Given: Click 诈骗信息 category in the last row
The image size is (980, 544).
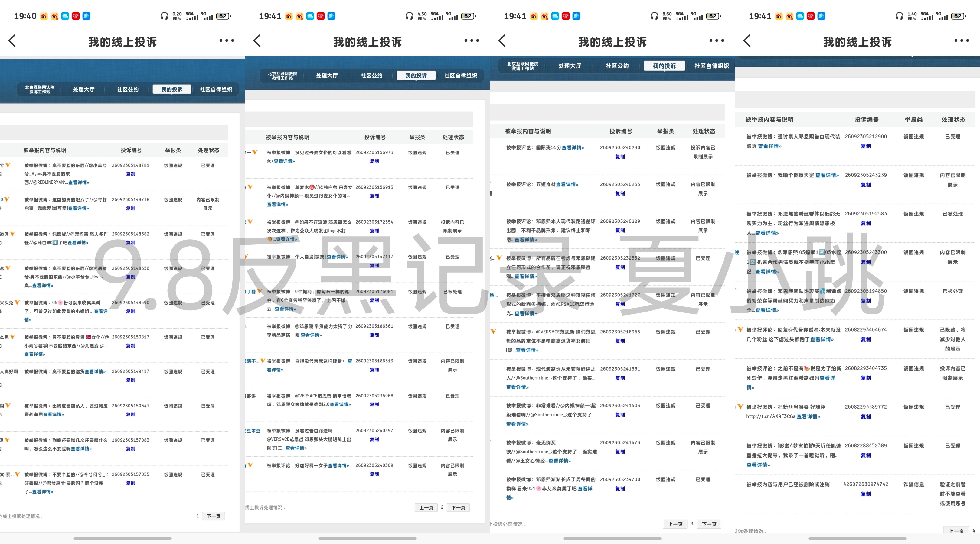Looking at the screenshot, I should click(x=913, y=484).
